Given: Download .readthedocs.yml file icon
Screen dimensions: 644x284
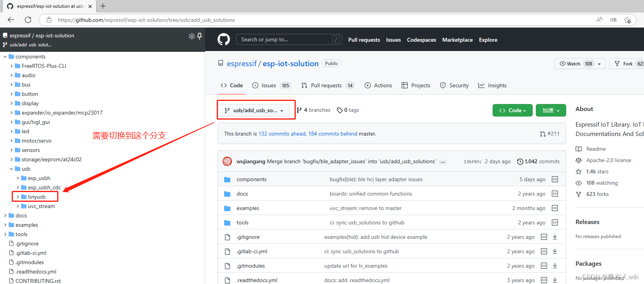Looking at the screenshot, I should [555, 280].
